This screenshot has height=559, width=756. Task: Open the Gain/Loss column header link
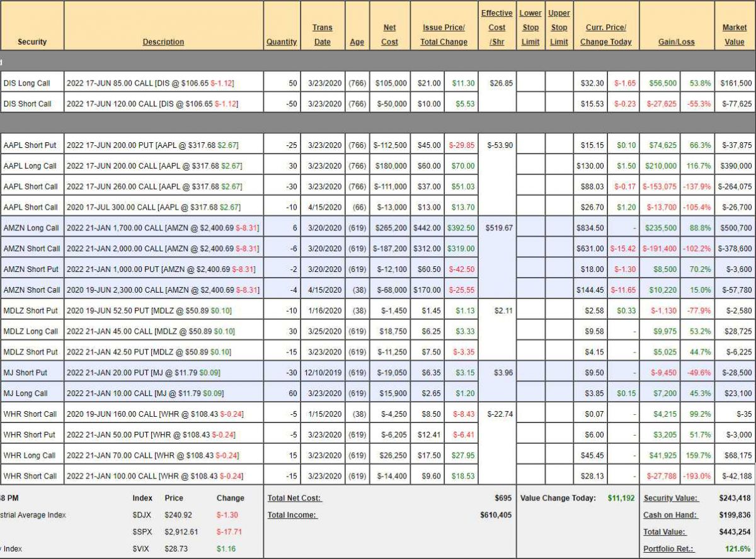click(676, 42)
